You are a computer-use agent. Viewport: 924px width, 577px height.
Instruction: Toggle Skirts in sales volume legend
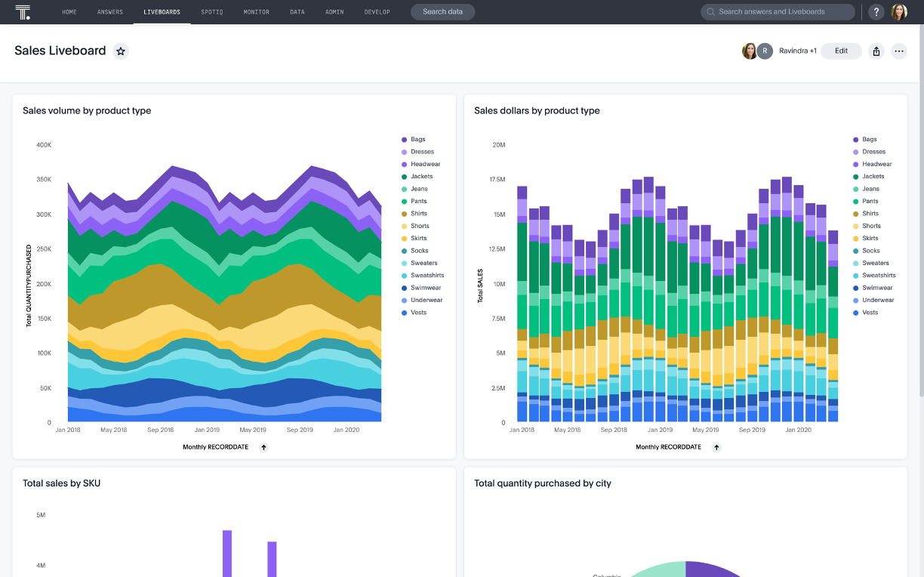[414, 239]
